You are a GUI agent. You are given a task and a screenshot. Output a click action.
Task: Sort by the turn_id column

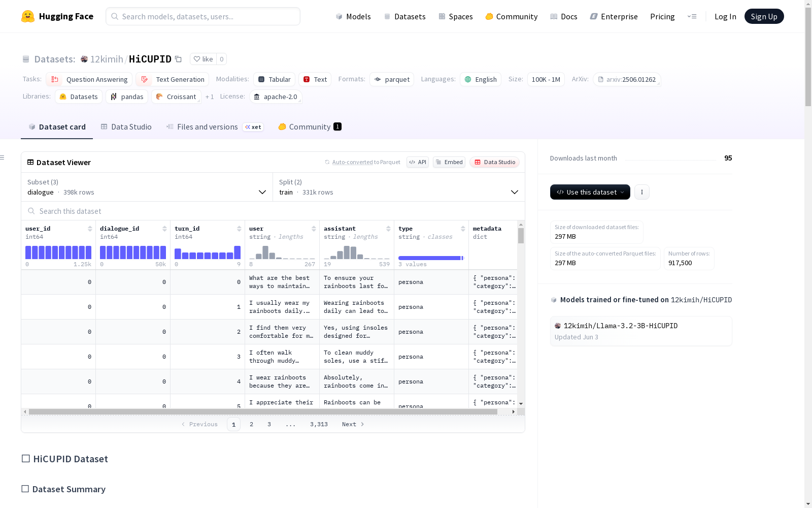click(x=239, y=229)
